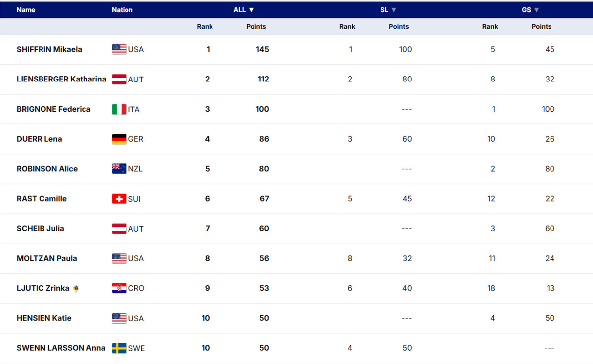593x364 pixels.
Task: Sort by ALL points column arrow
Action: coord(251,10)
